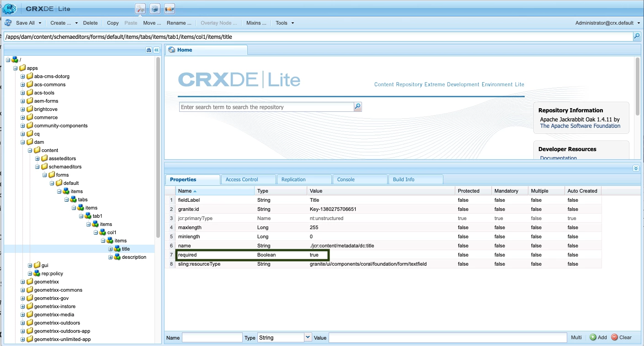This screenshot has height=346, width=644.
Task: Click the repository search text field
Action: [266, 107]
